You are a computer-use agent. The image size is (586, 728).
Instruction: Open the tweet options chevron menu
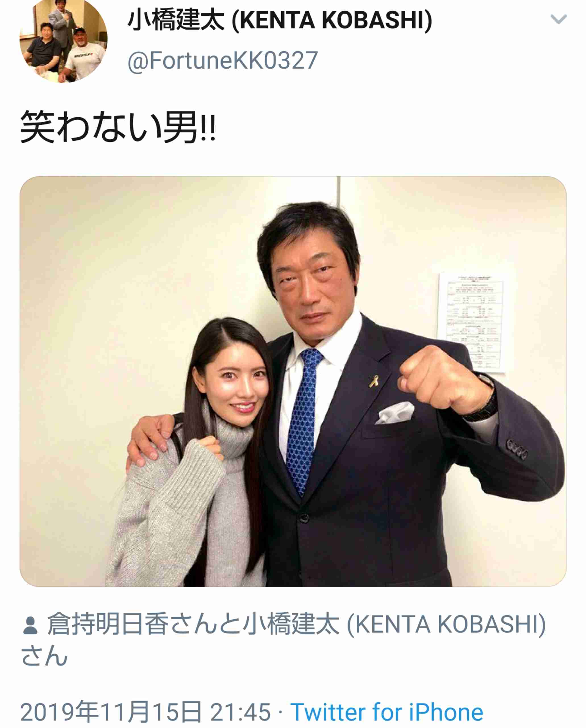(x=558, y=19)
